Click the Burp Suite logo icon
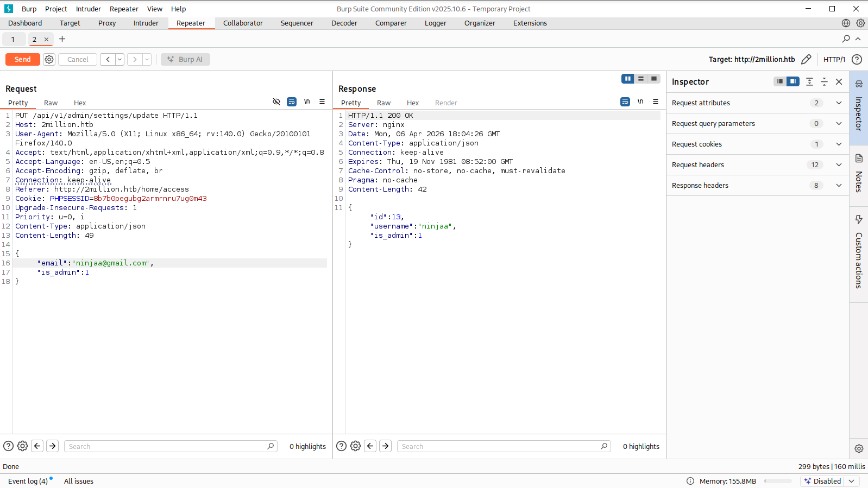This screenshot has width=868, height=488. tap(9, 9)
